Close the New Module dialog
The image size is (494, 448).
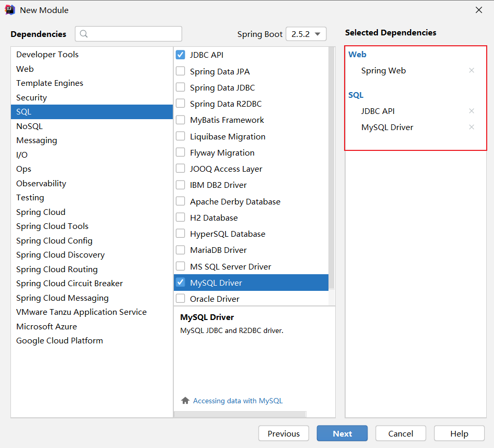(479, 10)
